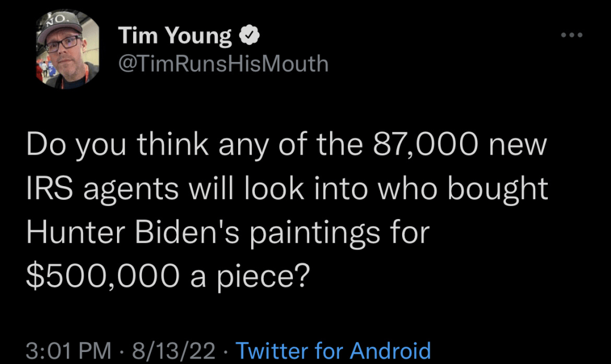Open the tweet's three-dot more options menu

click(571, 36)
